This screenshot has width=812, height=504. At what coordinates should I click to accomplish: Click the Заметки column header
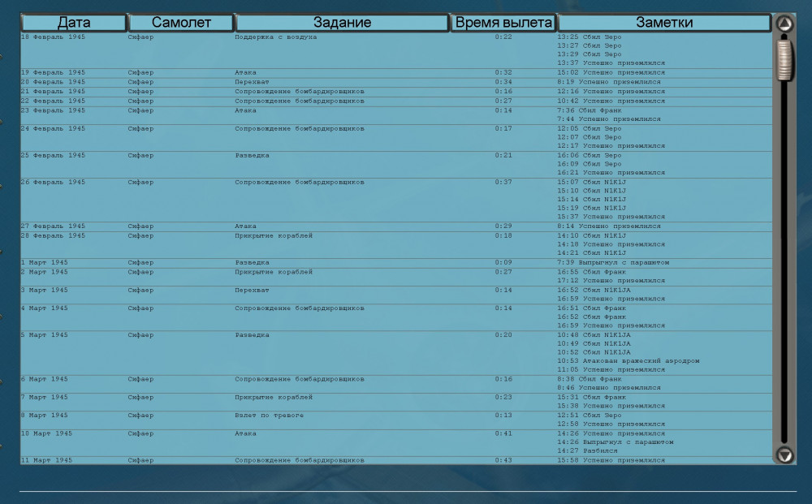coord(664,23)
